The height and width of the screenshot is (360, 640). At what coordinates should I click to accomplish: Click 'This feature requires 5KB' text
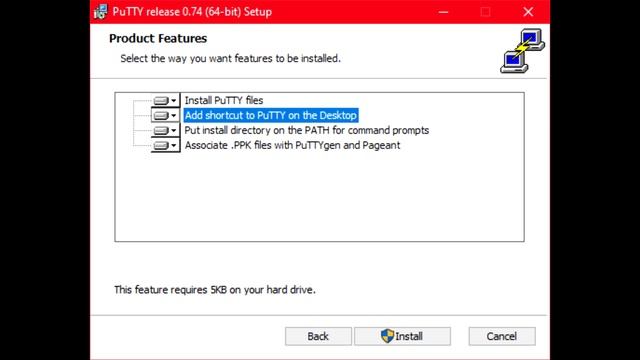[x=215, y=290]
